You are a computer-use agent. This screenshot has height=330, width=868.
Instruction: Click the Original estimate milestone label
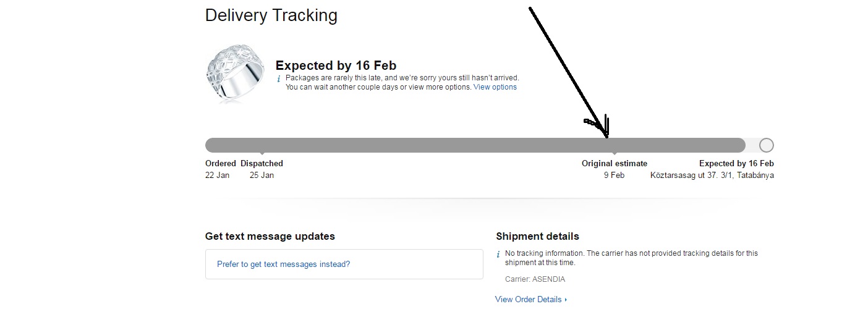click(x=614, y=164)
